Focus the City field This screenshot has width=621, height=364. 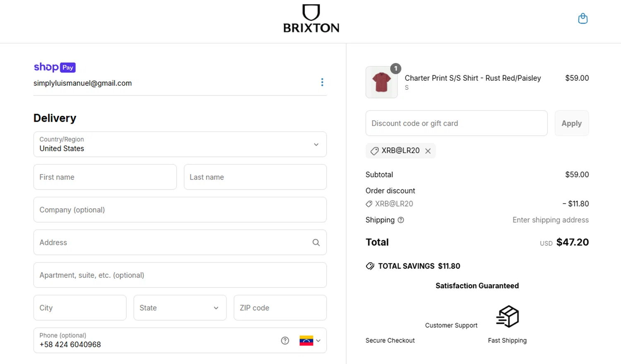coord(80,308)
